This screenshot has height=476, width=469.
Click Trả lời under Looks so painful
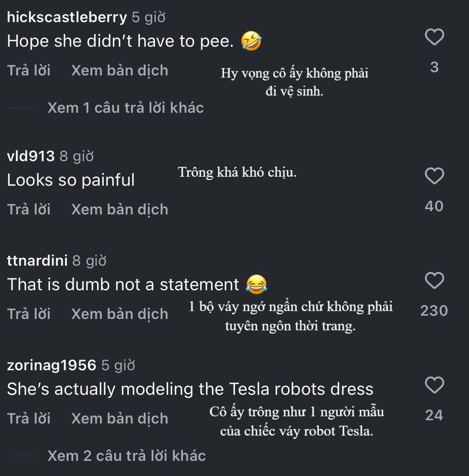click(x=29, y=210)
